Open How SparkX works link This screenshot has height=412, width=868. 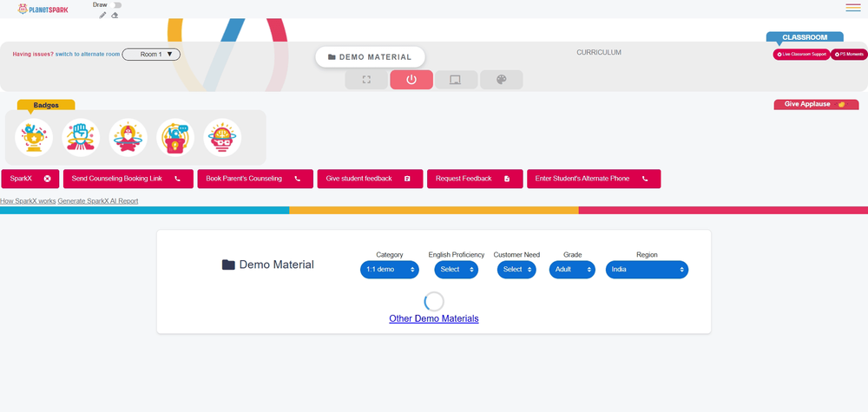click(x=28, y=201)
